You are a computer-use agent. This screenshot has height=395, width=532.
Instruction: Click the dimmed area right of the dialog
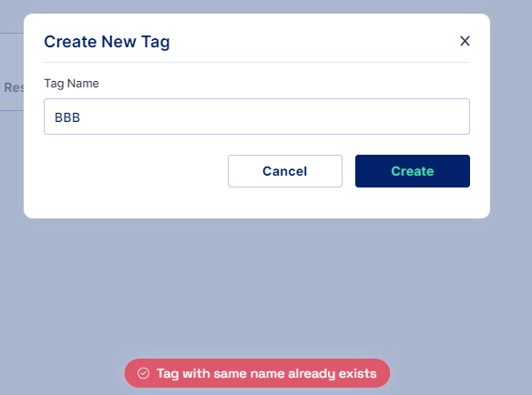pos(511,116)
